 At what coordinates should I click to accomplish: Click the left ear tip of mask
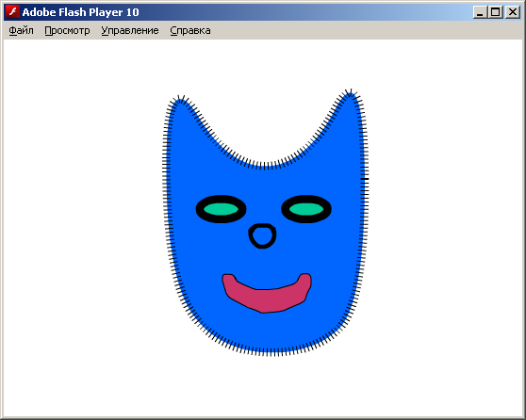pyautogui.click(x=179, y=101)
